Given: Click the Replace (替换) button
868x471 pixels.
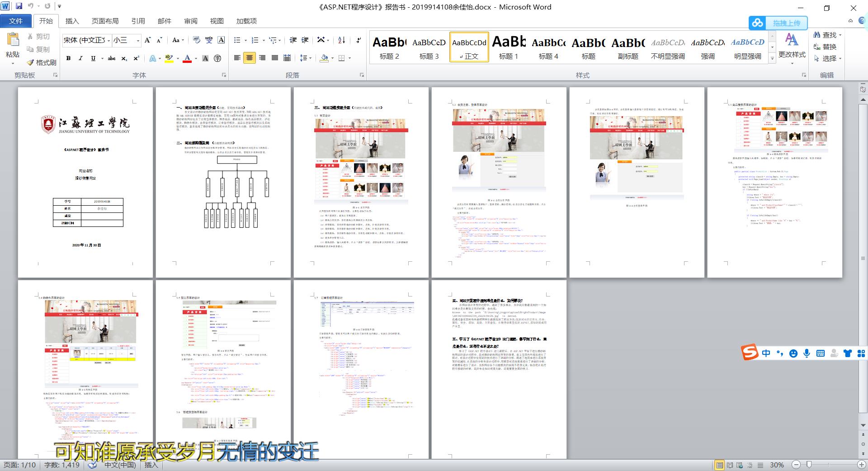Looking at the screenshot, I should coord(825,47).
